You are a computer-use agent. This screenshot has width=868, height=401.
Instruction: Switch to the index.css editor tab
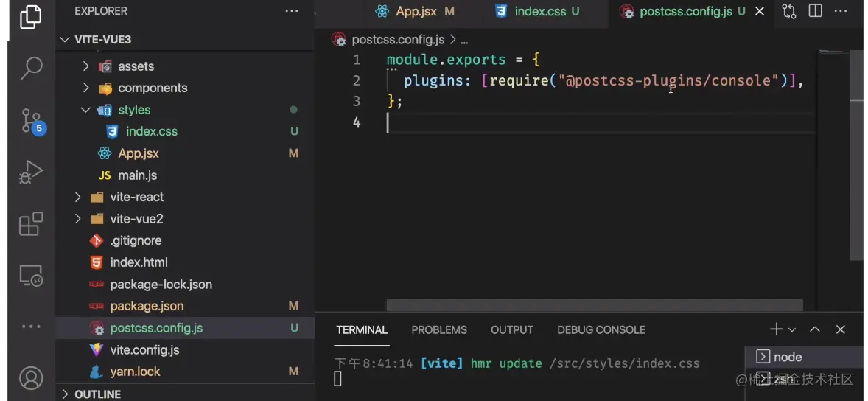(539, 12)
